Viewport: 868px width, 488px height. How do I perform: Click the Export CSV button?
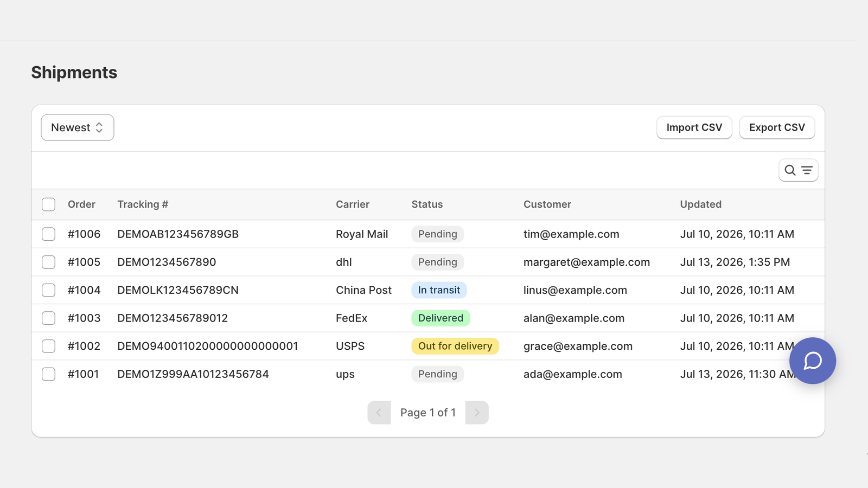[777, 127]
